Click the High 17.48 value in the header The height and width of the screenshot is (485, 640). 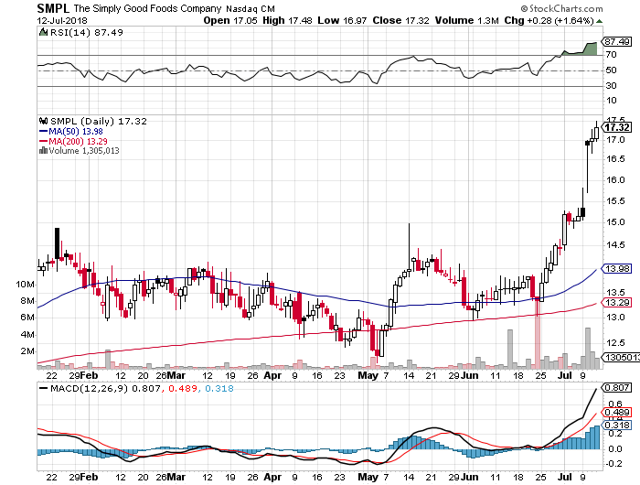pos(287,20)
